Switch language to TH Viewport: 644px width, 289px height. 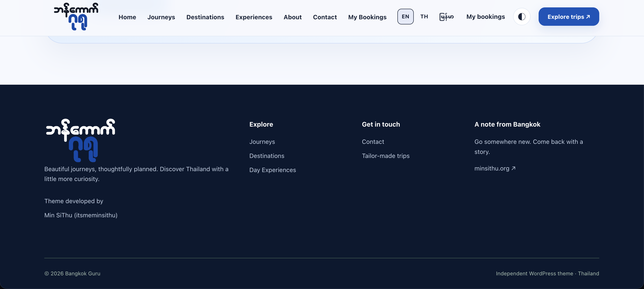click(424, 17)
